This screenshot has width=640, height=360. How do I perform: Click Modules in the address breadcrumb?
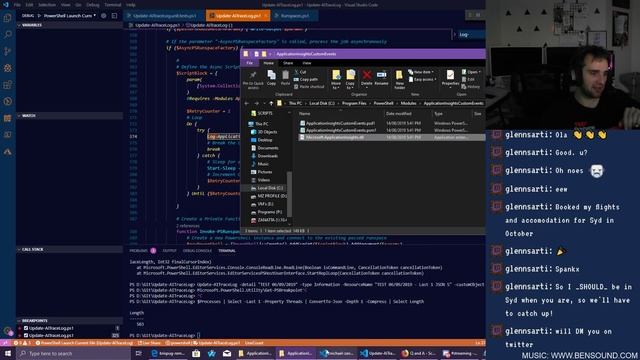pos(408,103)
